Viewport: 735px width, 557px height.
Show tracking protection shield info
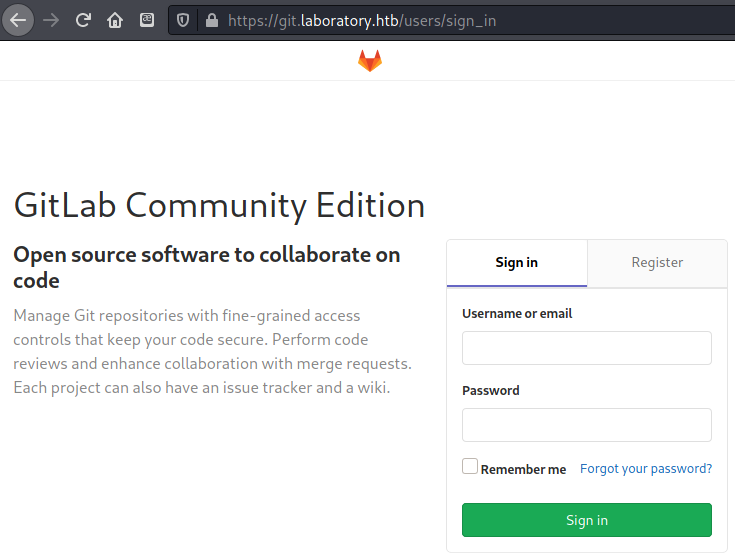coord(183,20)
